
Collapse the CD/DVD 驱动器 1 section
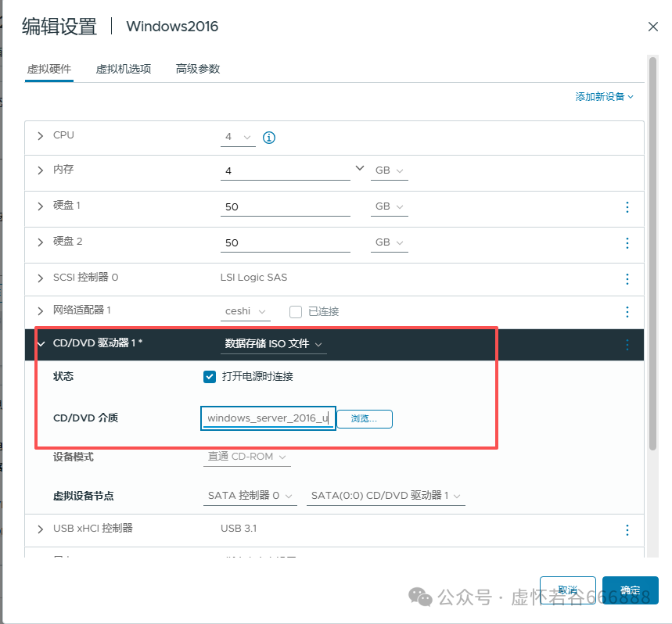pyautogui.click(x=41, y=344)
